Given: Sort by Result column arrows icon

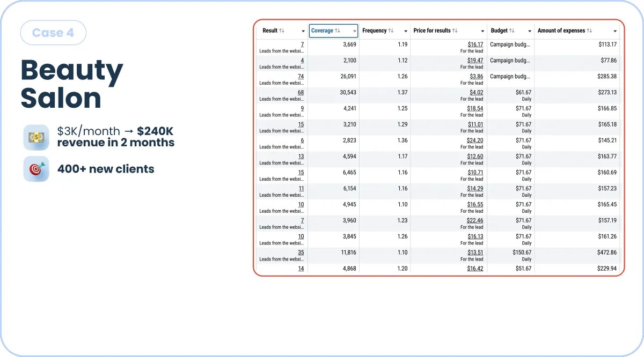Looking at the screenshot, I should 282,31.
